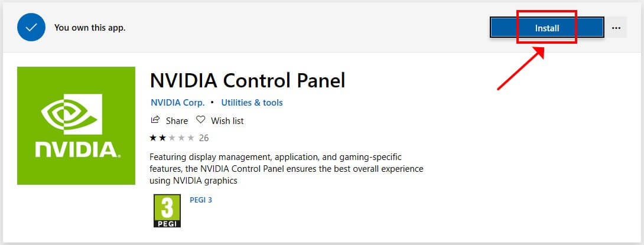Click the NVIDIA Control Panel title
This screenshot has height=245, width=644.
coord(248,80)
